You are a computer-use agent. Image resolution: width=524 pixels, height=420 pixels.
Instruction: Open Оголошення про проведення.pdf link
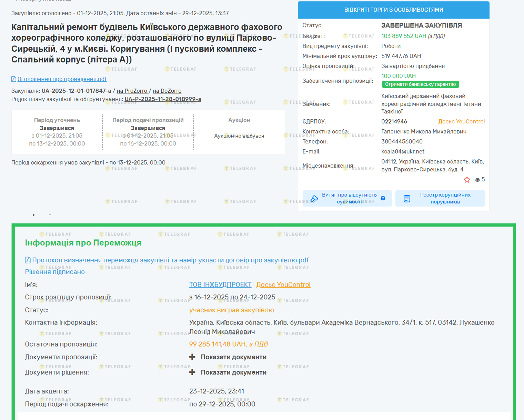coord(62,79)
